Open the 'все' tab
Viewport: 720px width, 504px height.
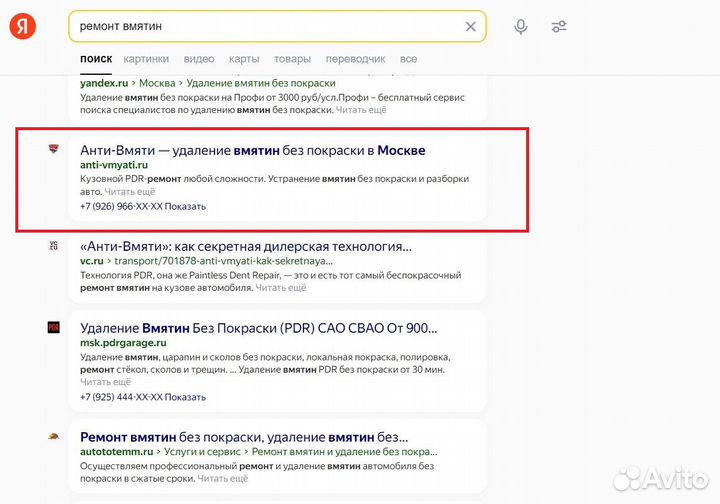[408, 59]
